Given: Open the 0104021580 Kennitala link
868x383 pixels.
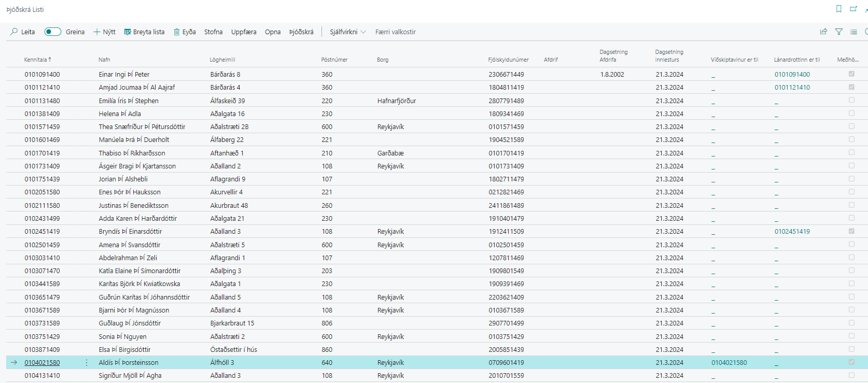Looking at the screenshot, I should pyautogui.click(x=42, y=363).
